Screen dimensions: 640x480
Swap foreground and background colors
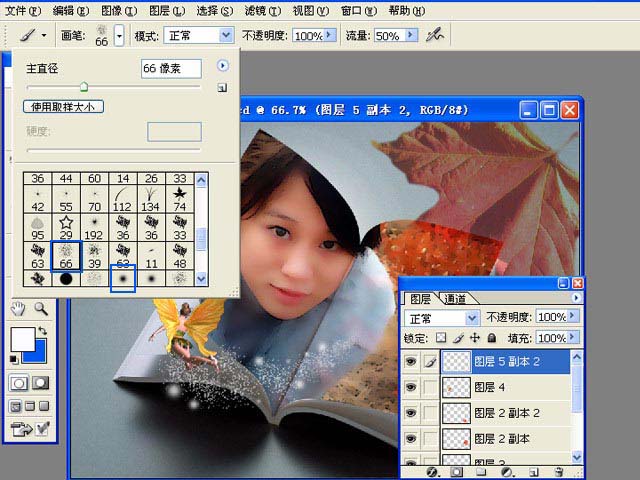[43, 331]
